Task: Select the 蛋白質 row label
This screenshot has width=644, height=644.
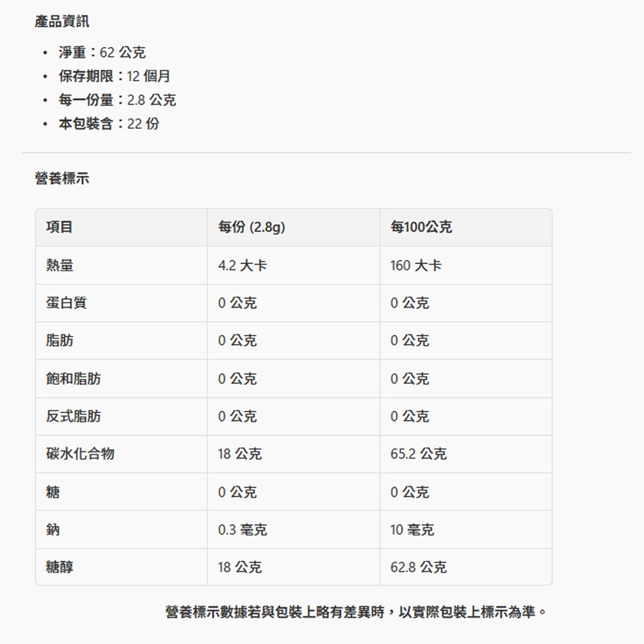Action: pyautogui.click(x=66, y=303)
